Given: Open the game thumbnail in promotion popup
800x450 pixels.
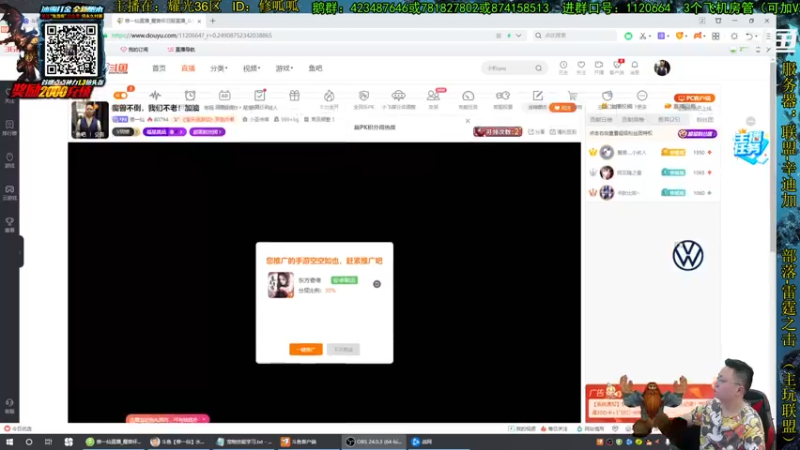Looking at the screenshot, I should coord(281,285).
